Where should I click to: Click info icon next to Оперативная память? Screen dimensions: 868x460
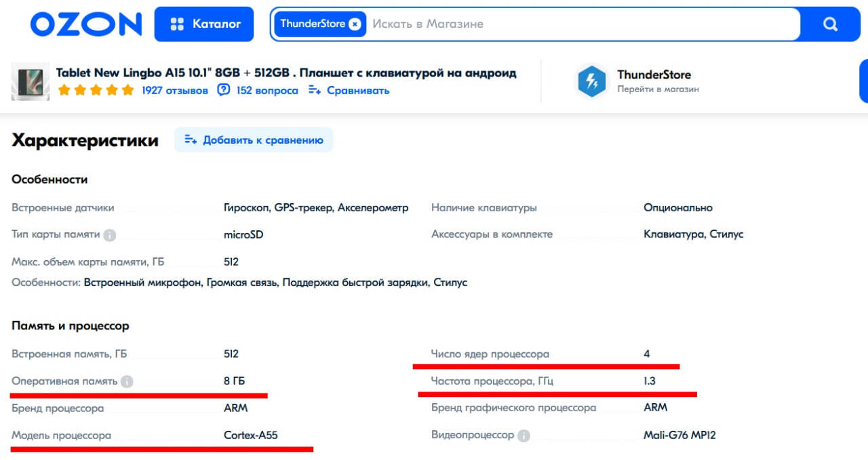pyautogui.click(x=127, y=381)
